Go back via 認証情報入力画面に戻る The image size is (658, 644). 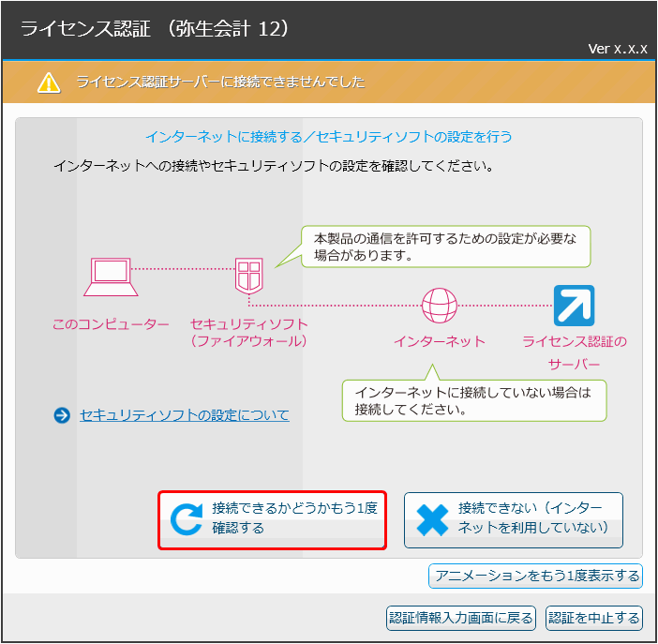pos(460,618)
